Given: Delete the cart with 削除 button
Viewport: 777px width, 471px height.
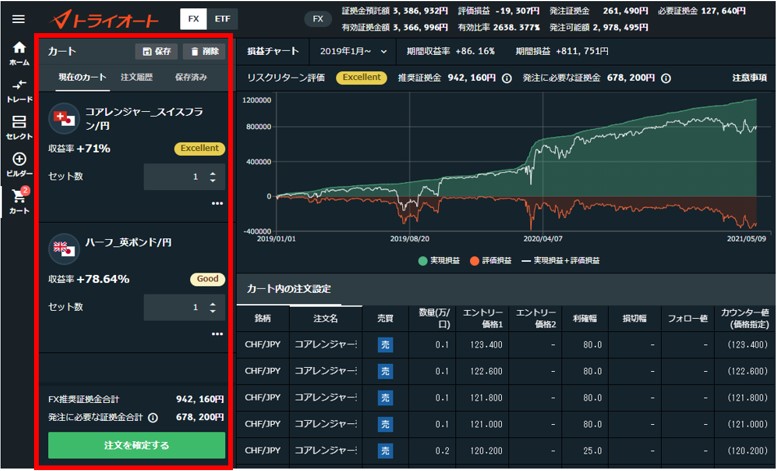Looking at the screenshot, I should tap(204, 52).
